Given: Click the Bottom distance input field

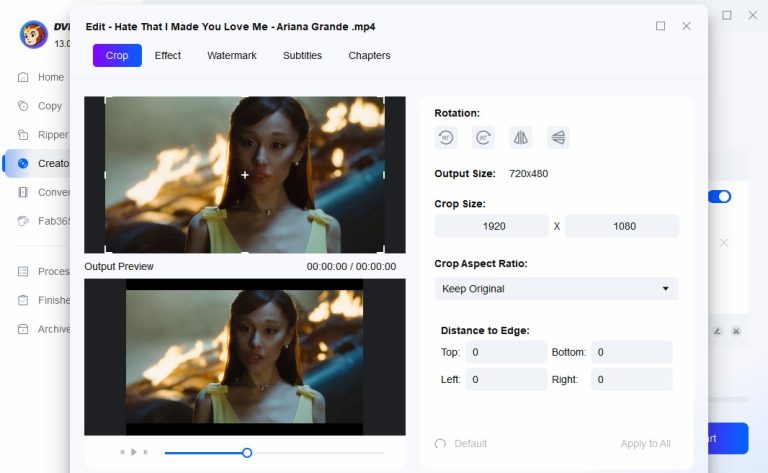Looking at the screenshot, I should point(631,352).
